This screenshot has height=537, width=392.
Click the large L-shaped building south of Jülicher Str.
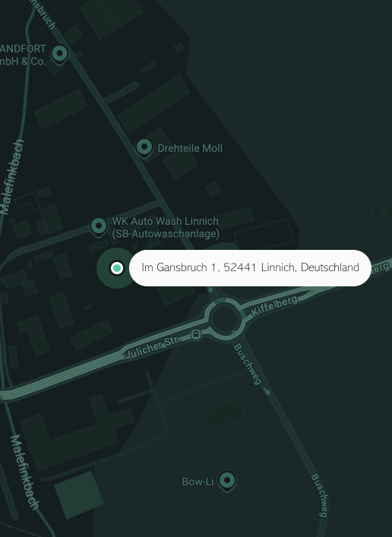77,433
